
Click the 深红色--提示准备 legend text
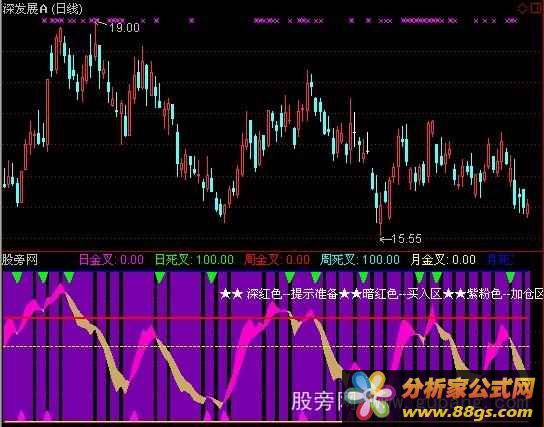tap(292, 294)
